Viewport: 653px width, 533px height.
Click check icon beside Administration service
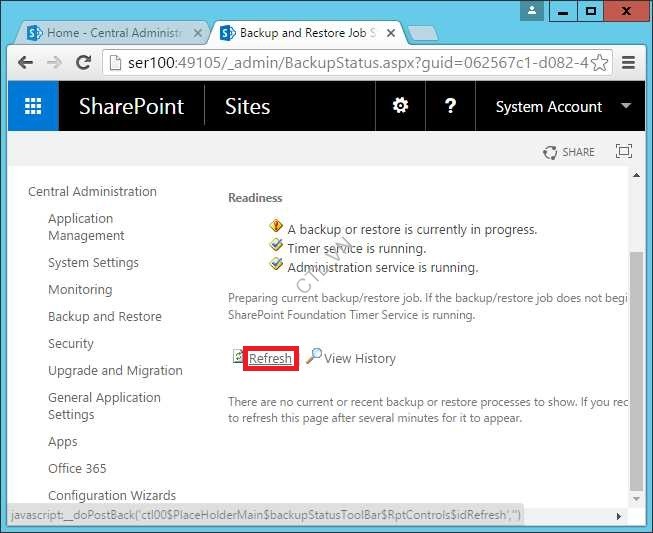pyautogui.click(x=276, y=264)
